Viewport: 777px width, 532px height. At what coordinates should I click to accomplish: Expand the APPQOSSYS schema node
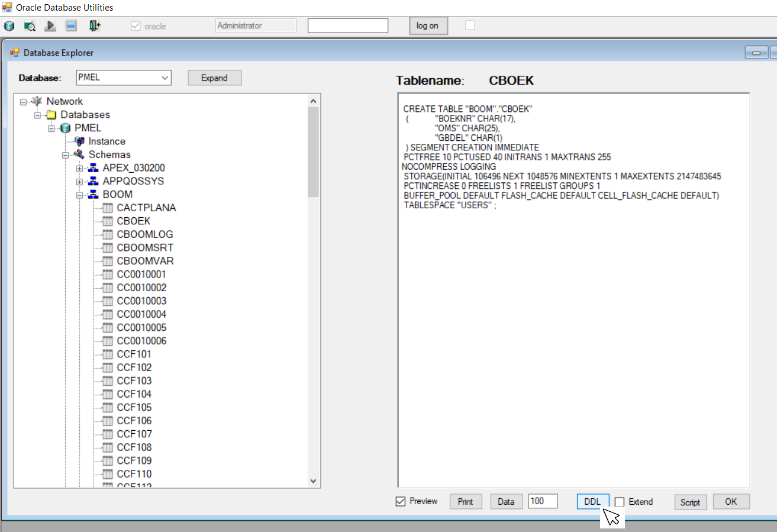tap(80, 182)
